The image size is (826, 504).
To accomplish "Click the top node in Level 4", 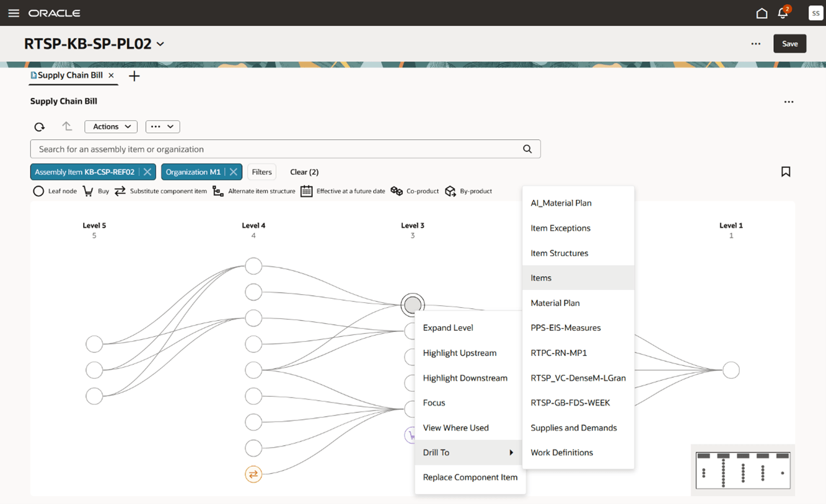I will pos(253,266).
